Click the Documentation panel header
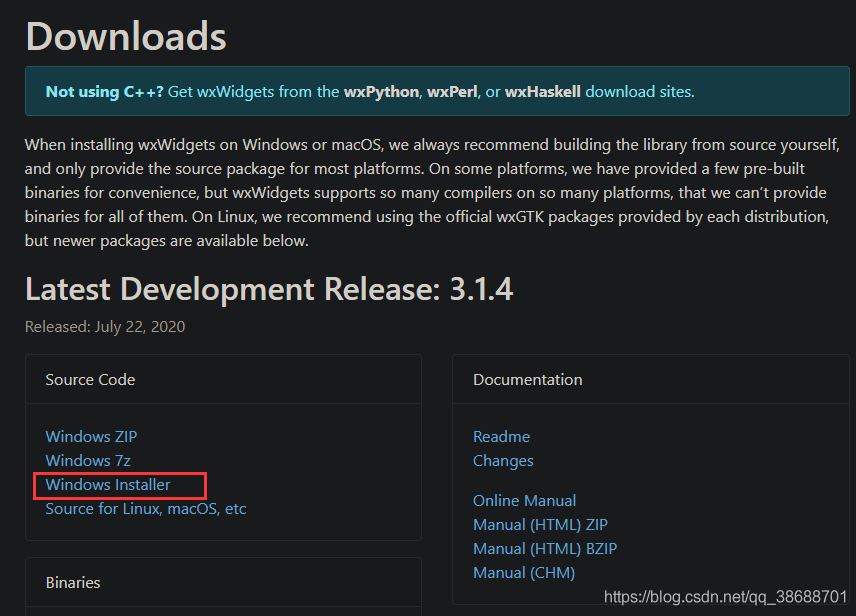 [x=651, y=380]
